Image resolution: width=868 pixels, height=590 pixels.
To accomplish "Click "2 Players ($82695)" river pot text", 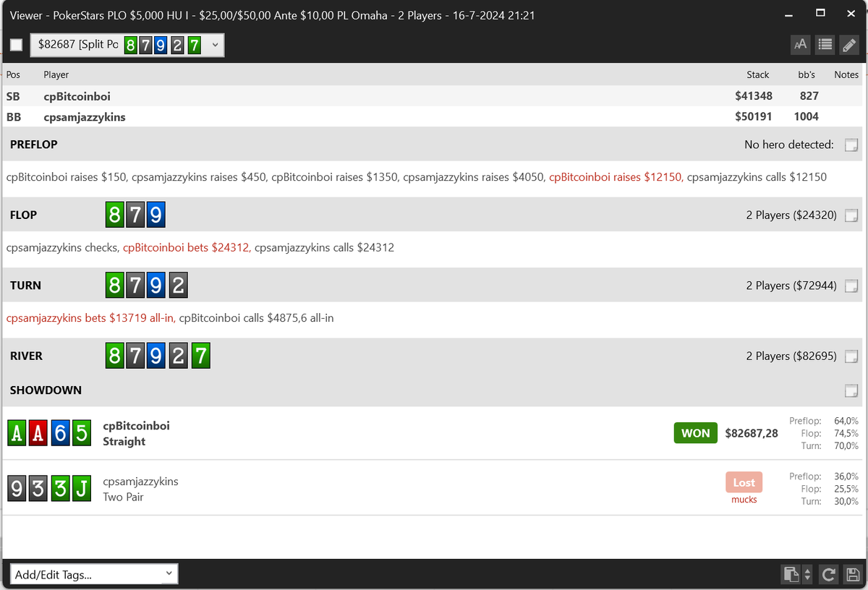I will point(791,356).
